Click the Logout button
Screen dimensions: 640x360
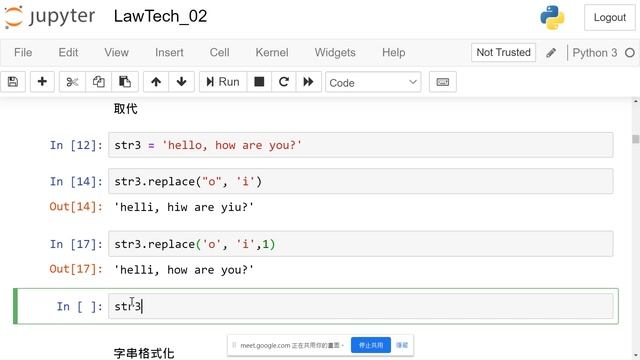[x=609, y=18]
